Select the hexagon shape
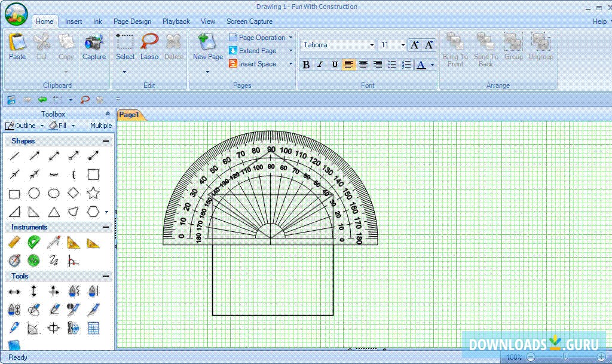The height and width of the screenshot is (364, 612). coord(93,212)
